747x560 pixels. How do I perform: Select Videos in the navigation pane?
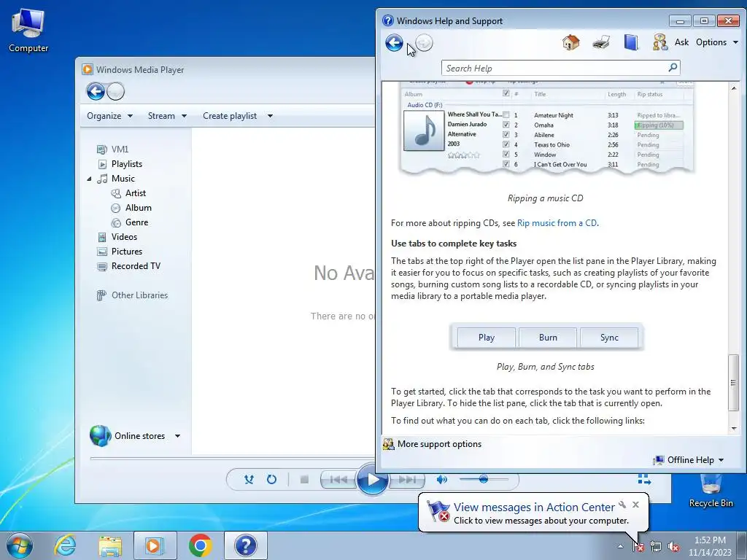[x=117, y=237]
